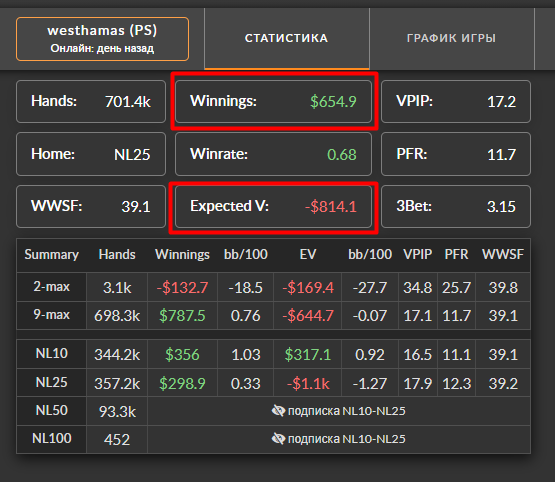The image size is (555, 482).
Task: Select the Expected V stat box
Action: pos(273,206)
